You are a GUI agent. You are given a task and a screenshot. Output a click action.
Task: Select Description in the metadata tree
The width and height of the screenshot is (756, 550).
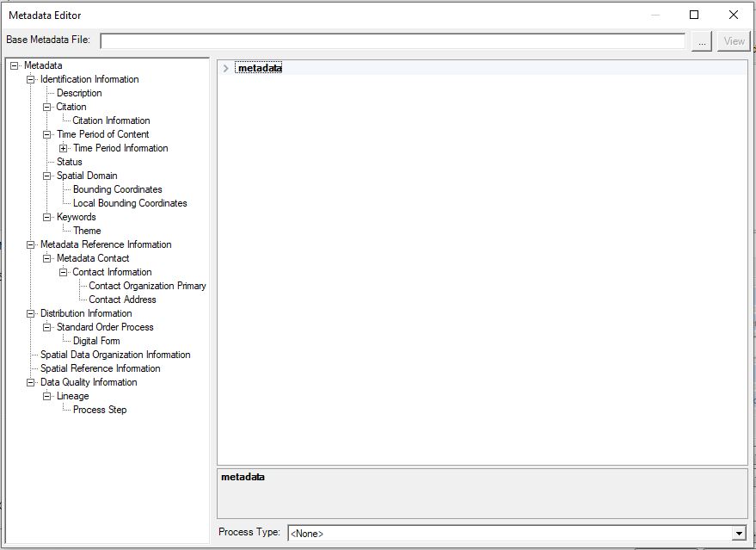point(79,93)
